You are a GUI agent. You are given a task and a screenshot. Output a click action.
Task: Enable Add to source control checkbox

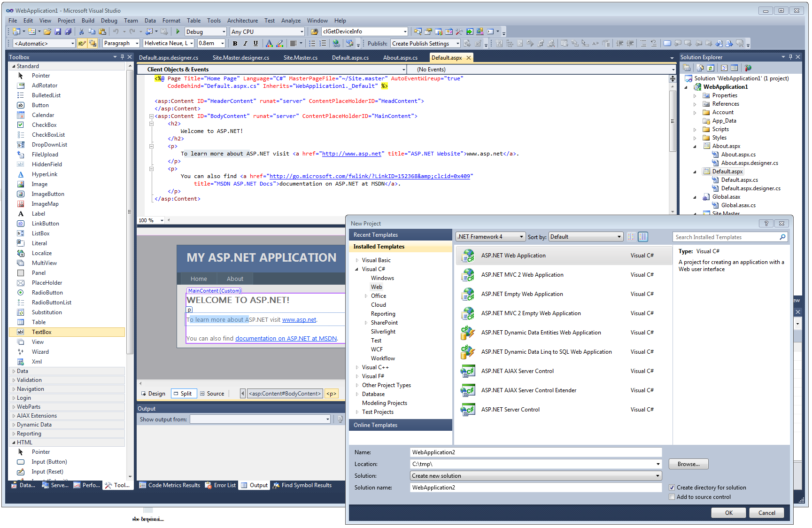(672, 497)
